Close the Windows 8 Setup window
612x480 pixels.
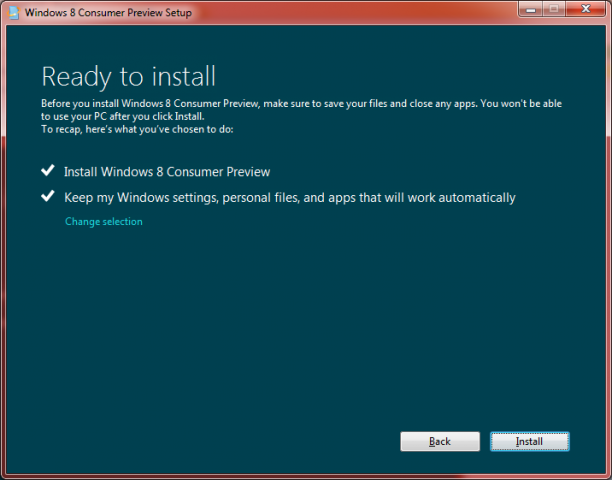[585, 9]
